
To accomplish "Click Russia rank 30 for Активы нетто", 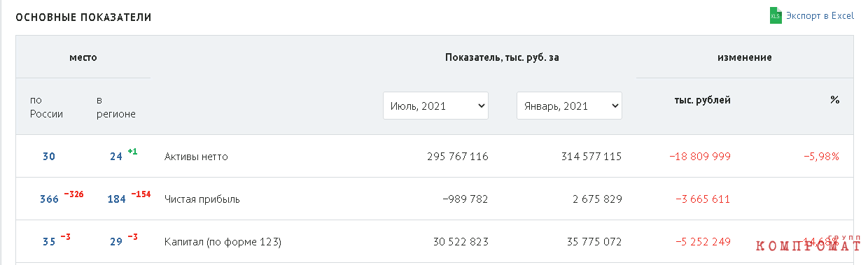I will pos(49,157).
